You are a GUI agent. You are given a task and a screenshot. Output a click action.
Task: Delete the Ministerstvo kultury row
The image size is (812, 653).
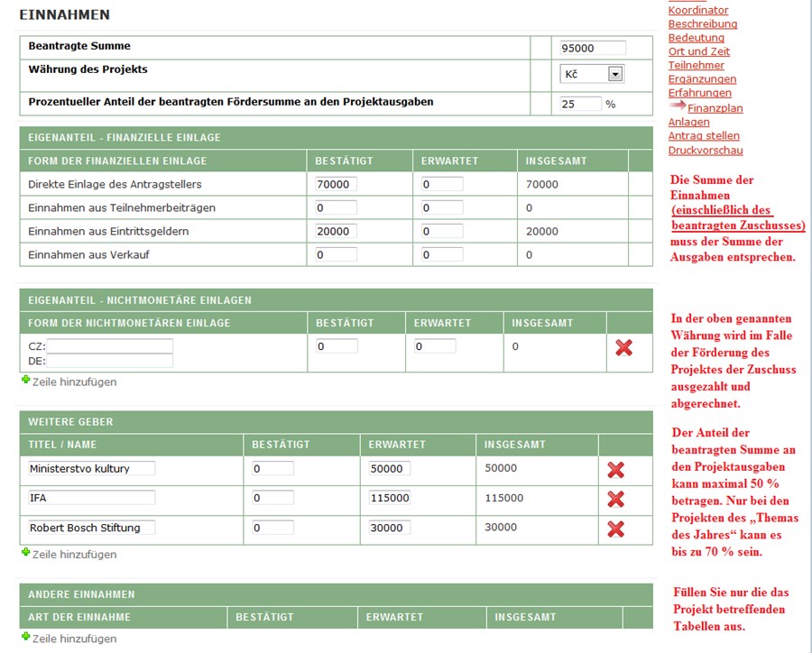tap(616, 469)
